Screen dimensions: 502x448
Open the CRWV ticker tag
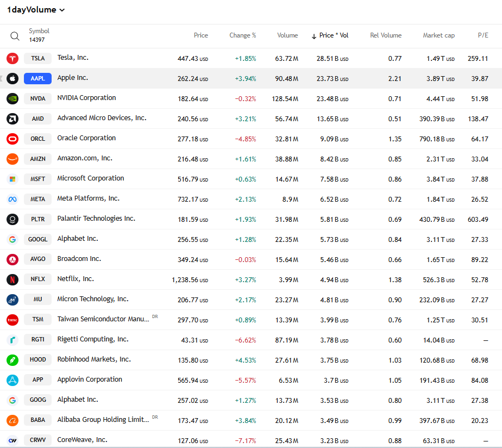(38, 440)
